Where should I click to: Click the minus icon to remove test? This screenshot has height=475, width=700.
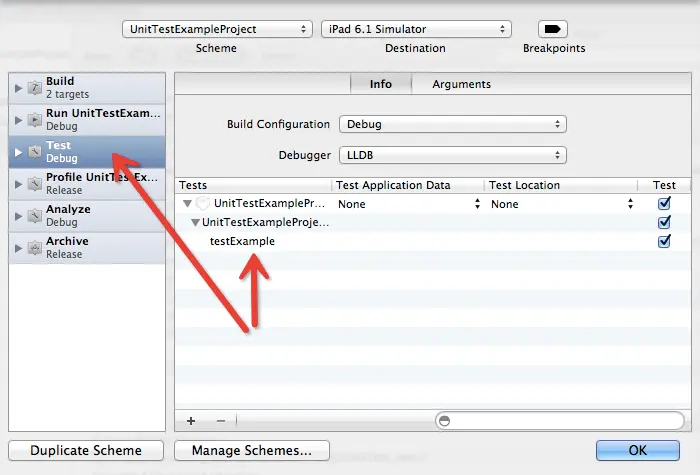tap(221, 421)
